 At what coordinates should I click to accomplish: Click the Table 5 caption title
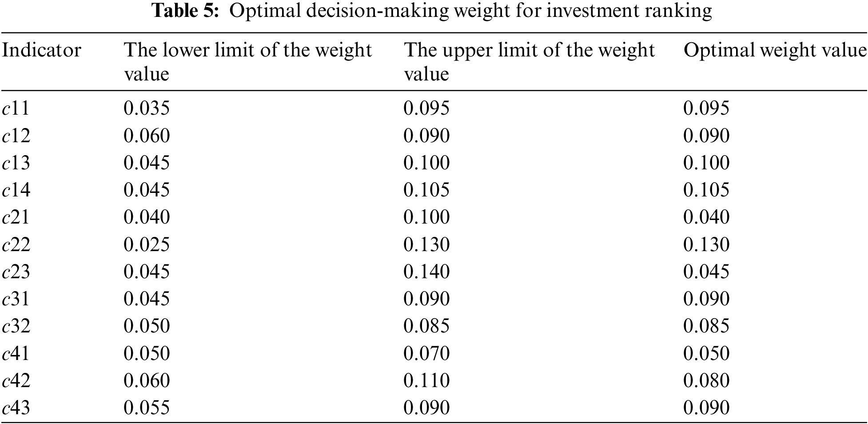tap(432, 11)
